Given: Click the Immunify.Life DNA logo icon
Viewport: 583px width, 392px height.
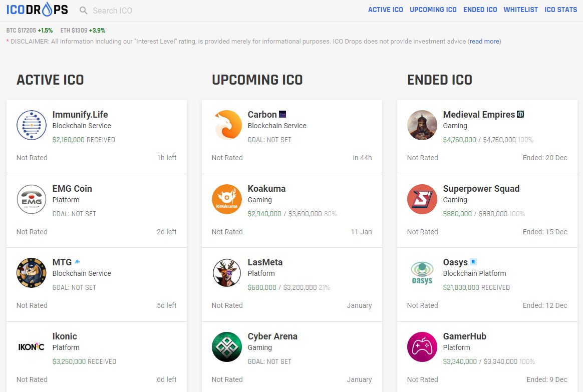Looking at the screenshot, I should point(31,126).
